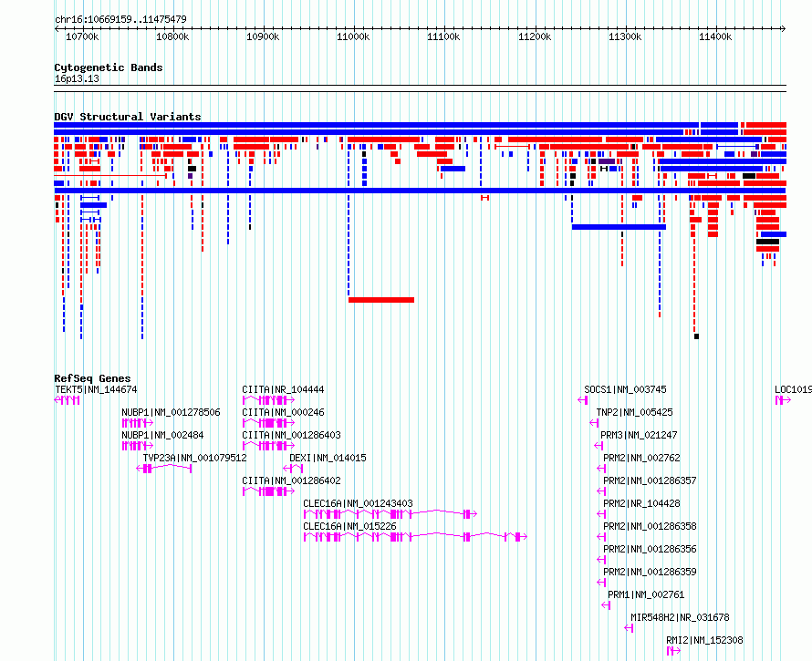Open the PRM2|NM_001286357 gene label

point(650,480)
